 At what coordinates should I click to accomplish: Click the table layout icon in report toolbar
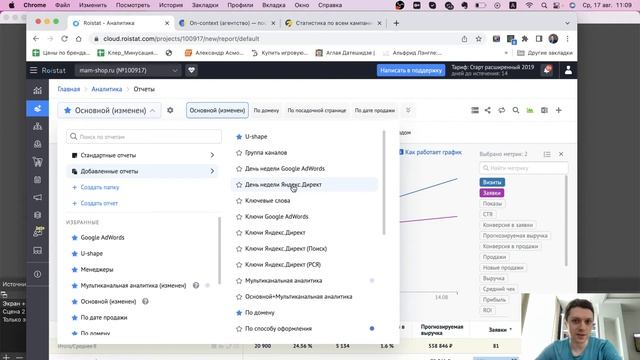[475, 110]
